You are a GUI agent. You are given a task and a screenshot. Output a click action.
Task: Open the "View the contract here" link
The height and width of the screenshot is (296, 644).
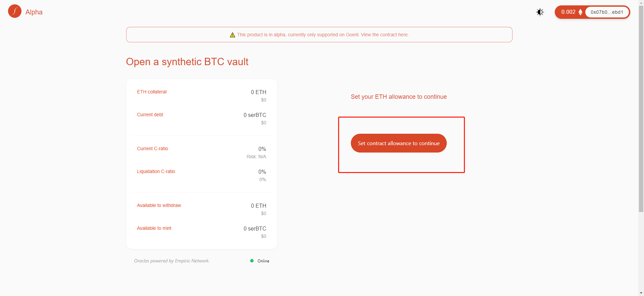384,35
